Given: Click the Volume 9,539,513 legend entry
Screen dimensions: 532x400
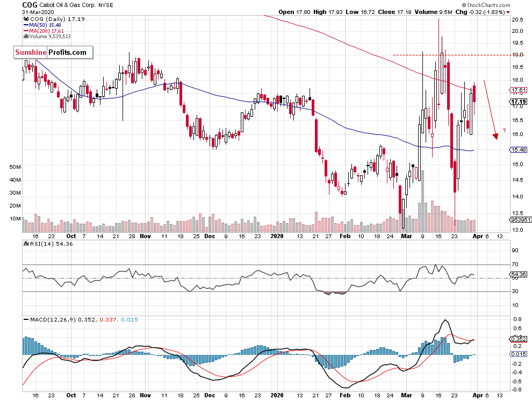Looking at the screenshot, I should [50, 37].
